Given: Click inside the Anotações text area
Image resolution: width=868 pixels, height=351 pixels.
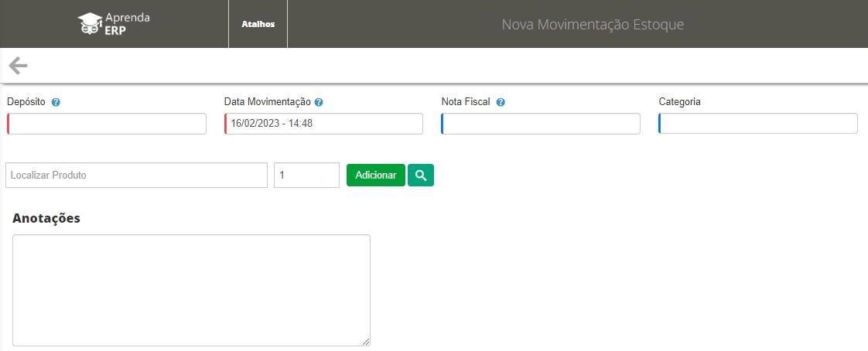Looking at the screenshot, I should (191, 290).
